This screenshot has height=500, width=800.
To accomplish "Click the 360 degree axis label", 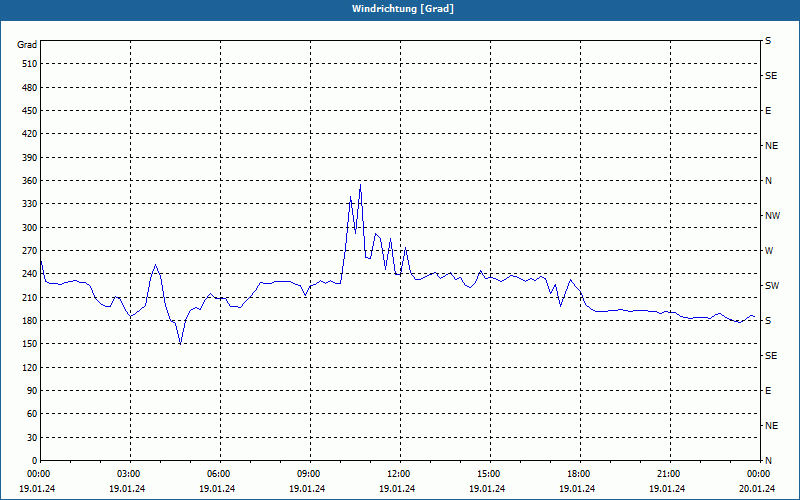I will tap(30, 181).
